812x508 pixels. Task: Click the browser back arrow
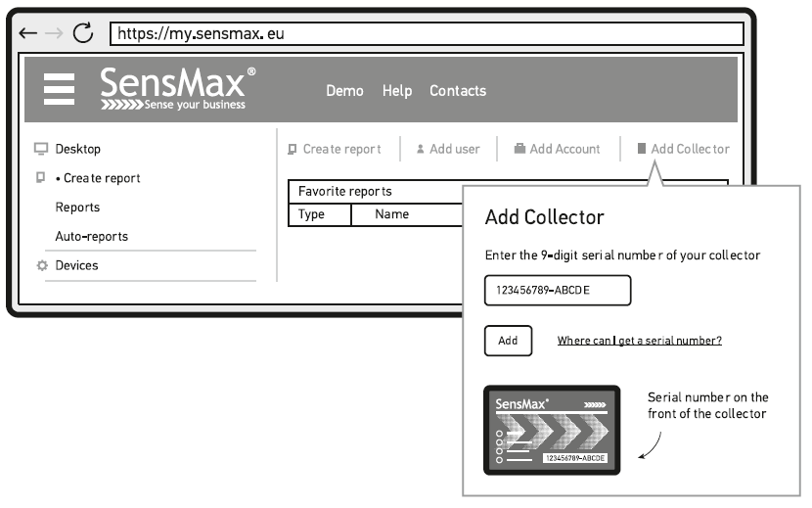pos(27,33)
